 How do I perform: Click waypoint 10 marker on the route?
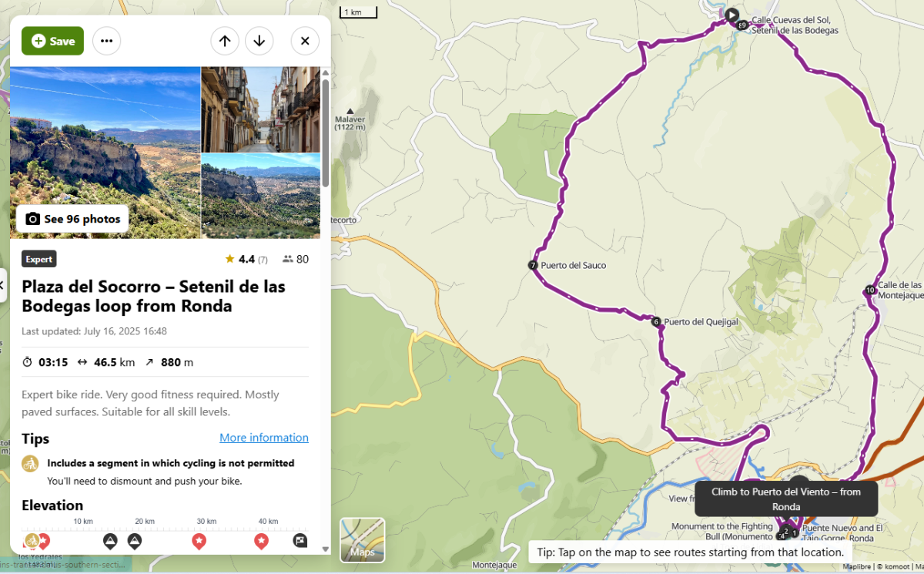coord(870,290)
